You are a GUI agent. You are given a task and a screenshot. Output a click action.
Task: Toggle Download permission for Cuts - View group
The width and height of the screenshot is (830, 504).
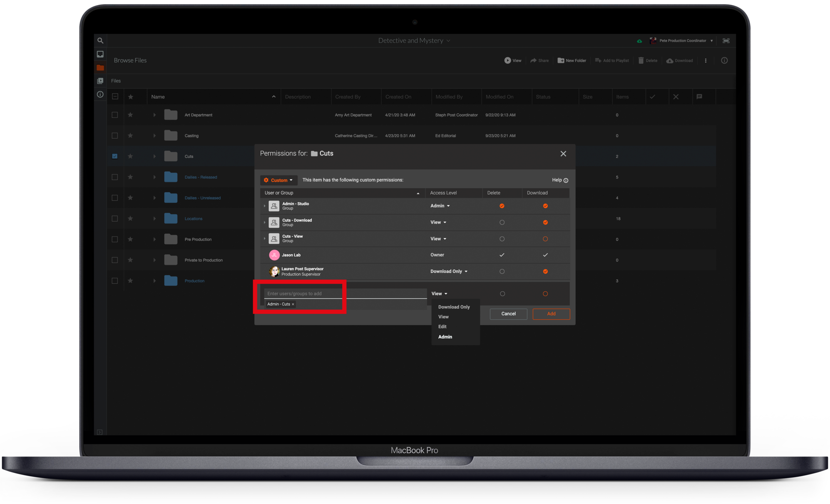point(545,239)
